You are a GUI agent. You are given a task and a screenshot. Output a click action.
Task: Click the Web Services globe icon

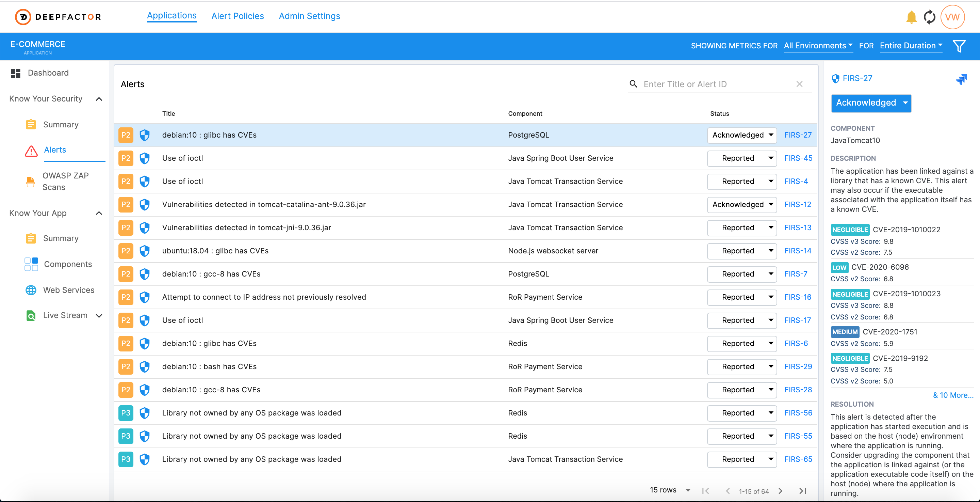coord(31,290)
